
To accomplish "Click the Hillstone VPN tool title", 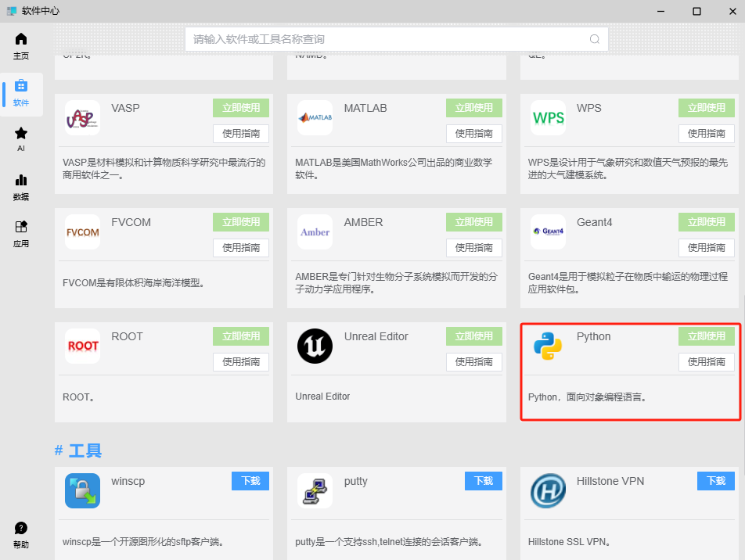I will (610, 481).
